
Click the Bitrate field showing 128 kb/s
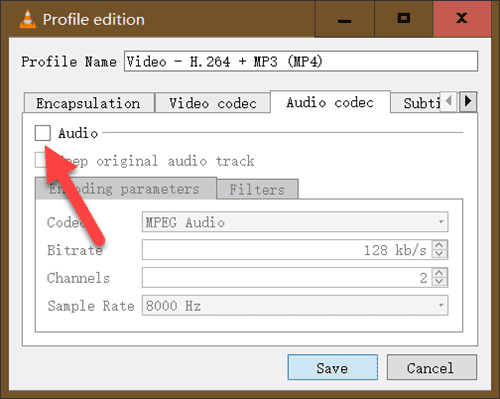287,250
